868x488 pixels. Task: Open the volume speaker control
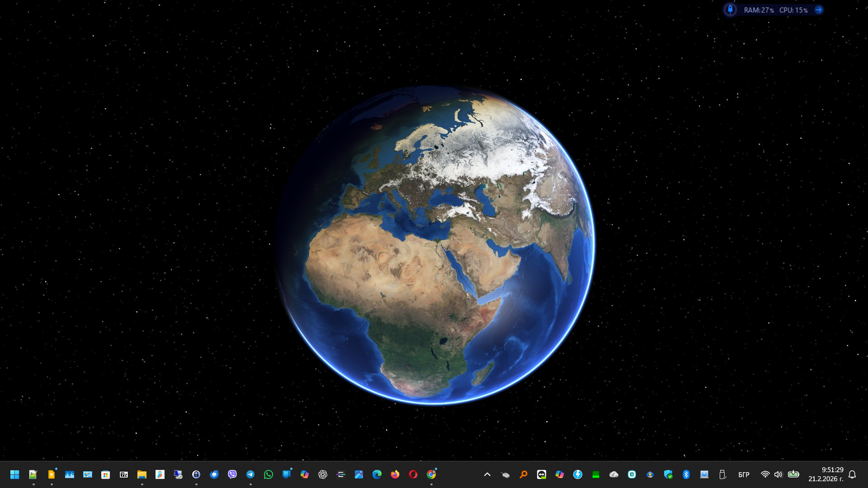click(778, 474)
